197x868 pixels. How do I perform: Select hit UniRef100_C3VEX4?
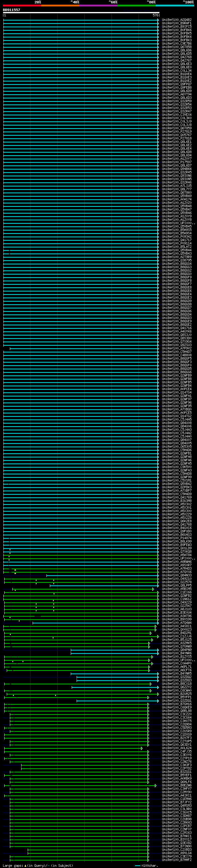pyautogui.click(x=177, y=115)
